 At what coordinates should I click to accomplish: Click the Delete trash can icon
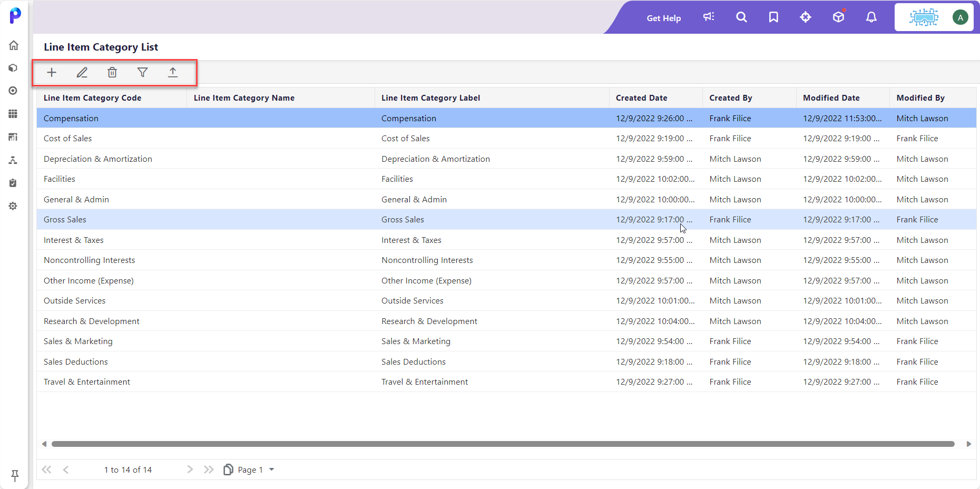tap(112, 73)
